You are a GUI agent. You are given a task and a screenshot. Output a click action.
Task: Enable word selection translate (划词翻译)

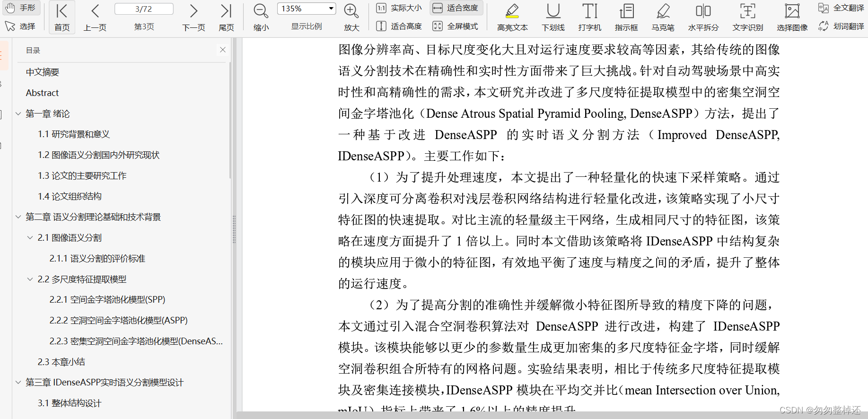[842, 26]
